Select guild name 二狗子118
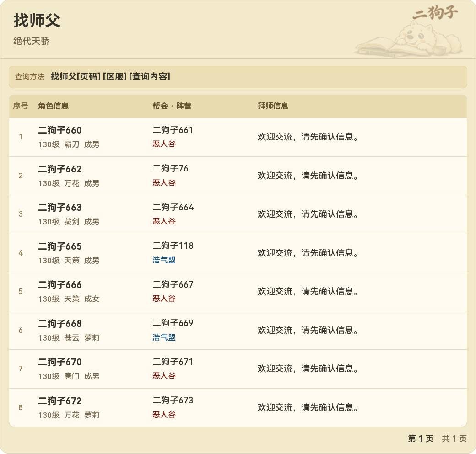Image resolution: width=476 pixels, height=454 pixels. click(x=173, y=246)
